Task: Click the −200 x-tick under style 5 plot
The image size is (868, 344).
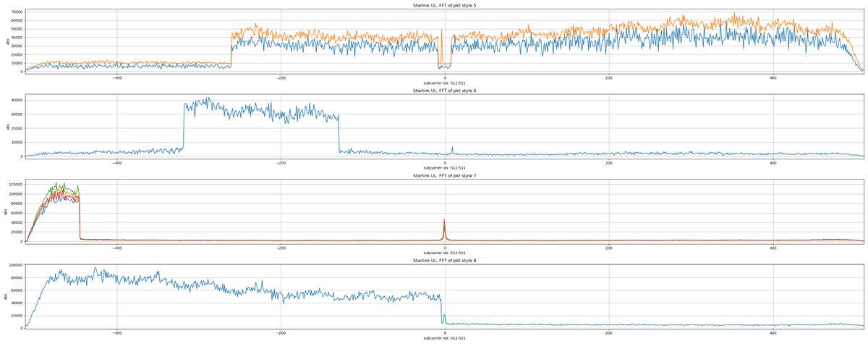Action: (x=281, y=77)
